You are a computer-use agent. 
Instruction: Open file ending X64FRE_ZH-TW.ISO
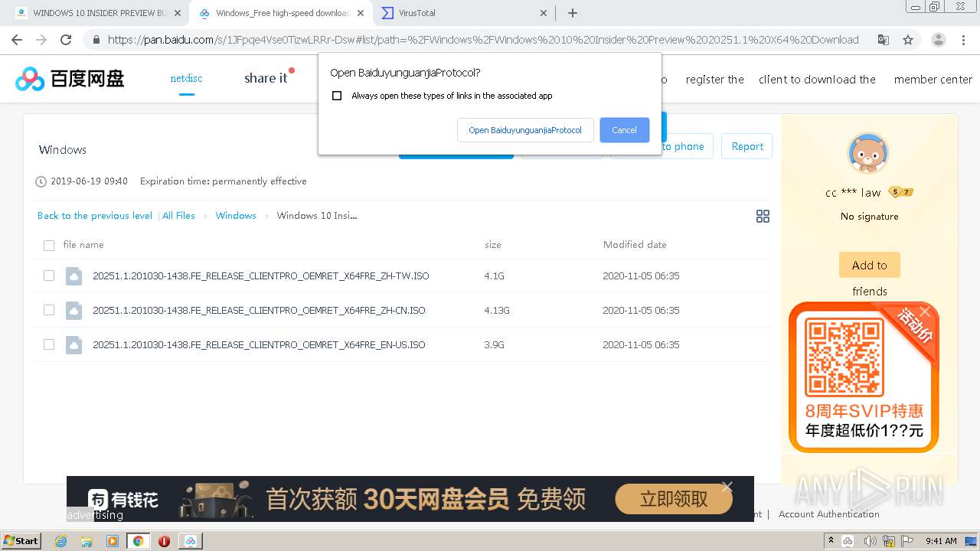coord(261,275)
